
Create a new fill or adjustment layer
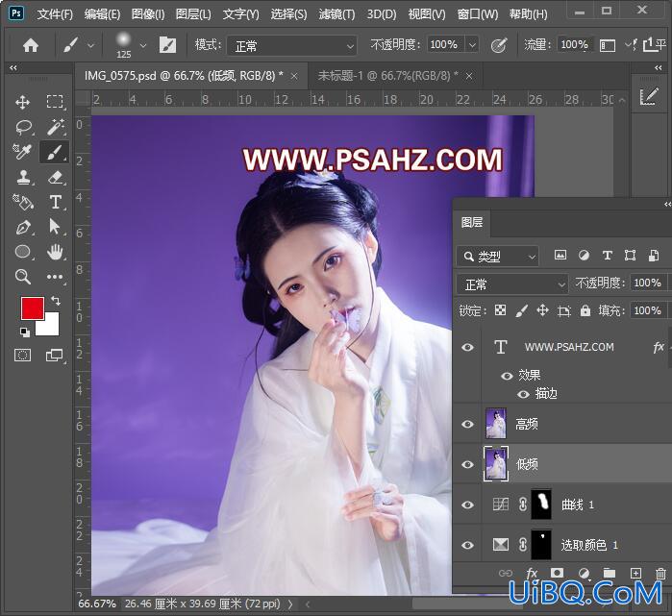(584, 573)
